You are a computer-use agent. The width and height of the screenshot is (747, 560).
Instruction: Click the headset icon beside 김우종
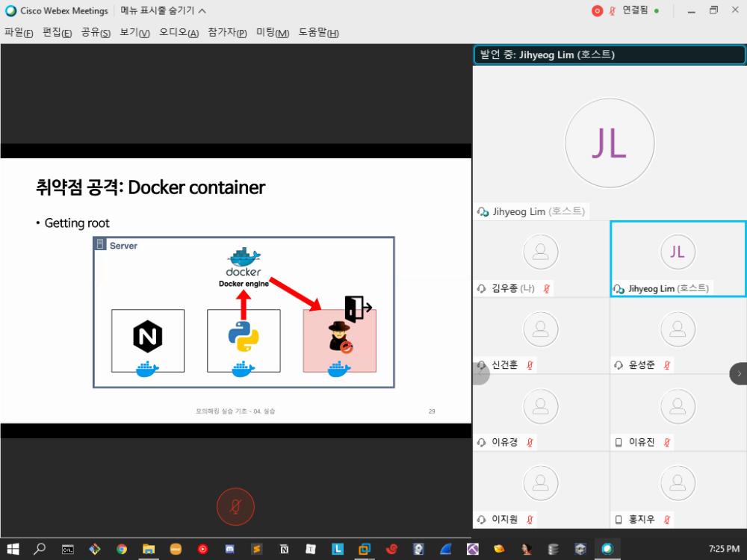coord(482,288)
